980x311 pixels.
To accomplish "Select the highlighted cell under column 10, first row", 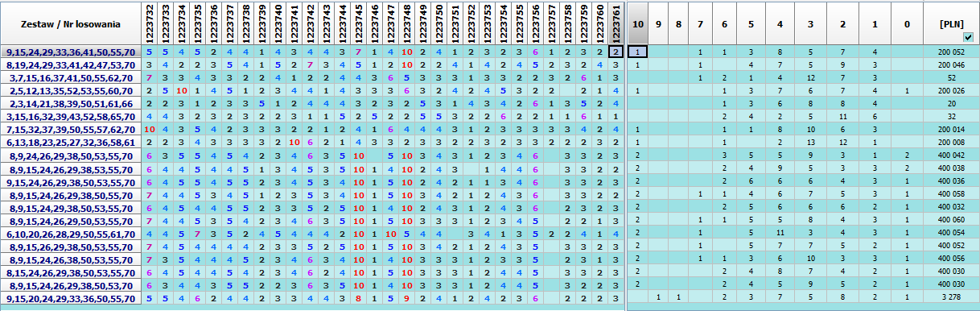I will [x=637, y=52].
